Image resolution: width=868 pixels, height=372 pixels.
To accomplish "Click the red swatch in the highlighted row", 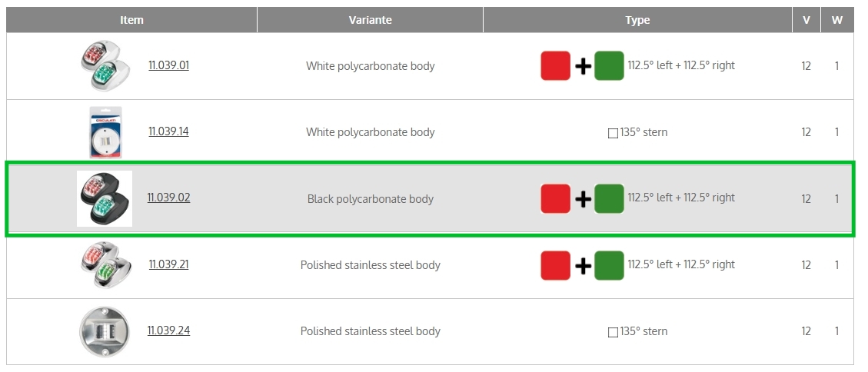I will (555, 198).
